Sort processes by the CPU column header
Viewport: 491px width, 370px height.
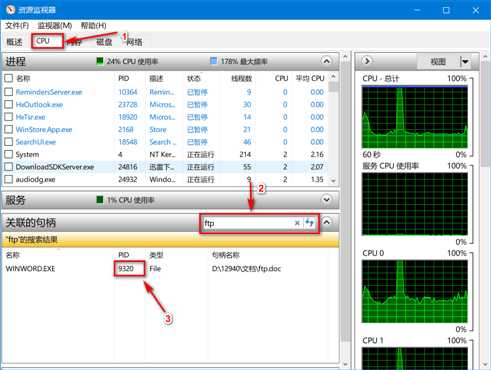pos(281,78)
